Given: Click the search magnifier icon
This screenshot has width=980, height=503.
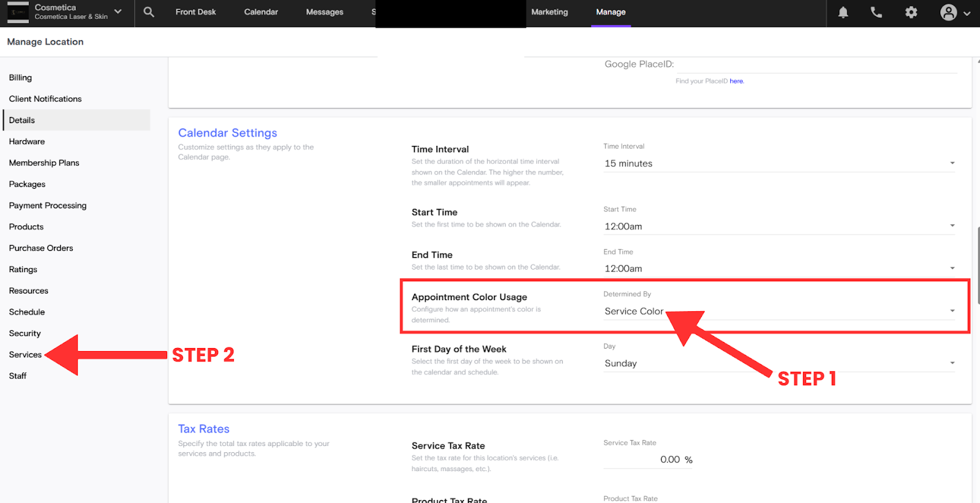Looking at the screenshot, I should (149, 12).
